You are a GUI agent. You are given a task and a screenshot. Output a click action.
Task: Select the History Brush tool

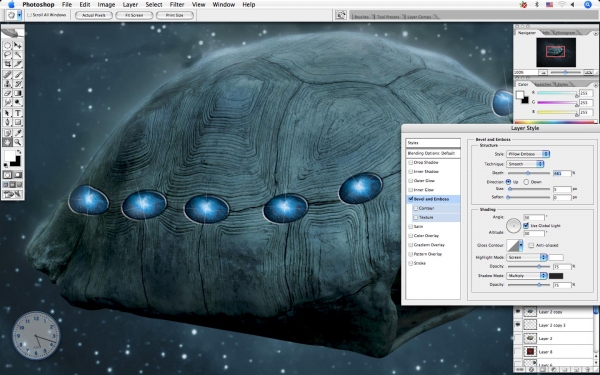(18, 84)
